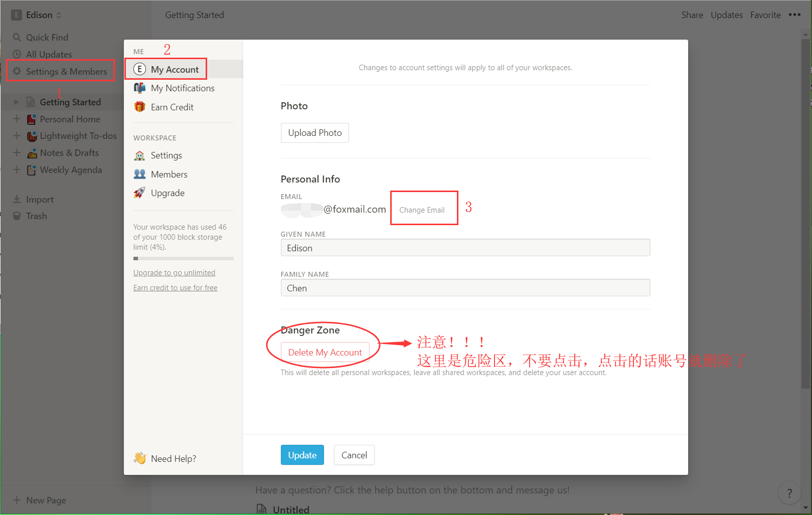Click the Weekly Agenda page icon

(x=32, y=169)
